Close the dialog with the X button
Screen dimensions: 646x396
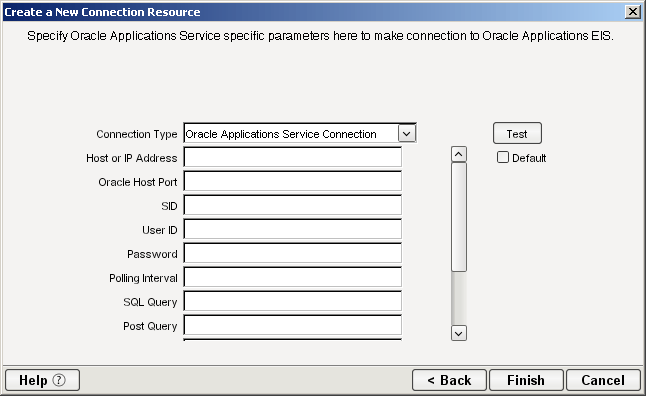(632, 12)
